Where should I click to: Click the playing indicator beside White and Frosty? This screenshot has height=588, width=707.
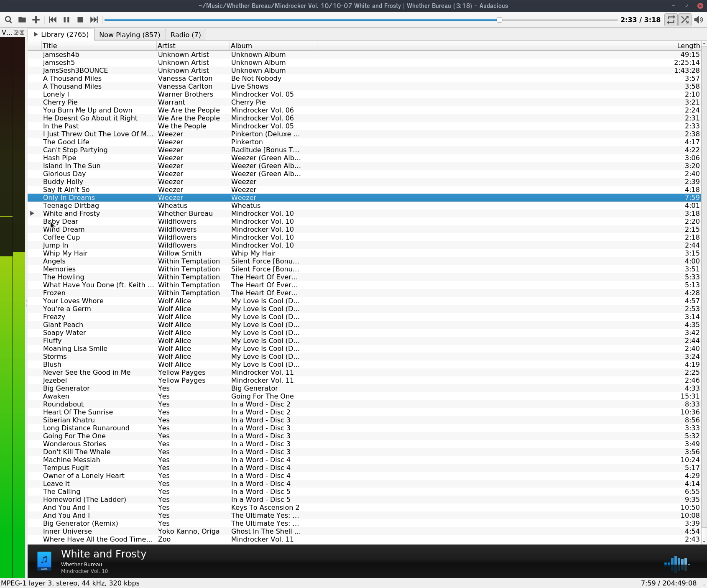[32, 213]
